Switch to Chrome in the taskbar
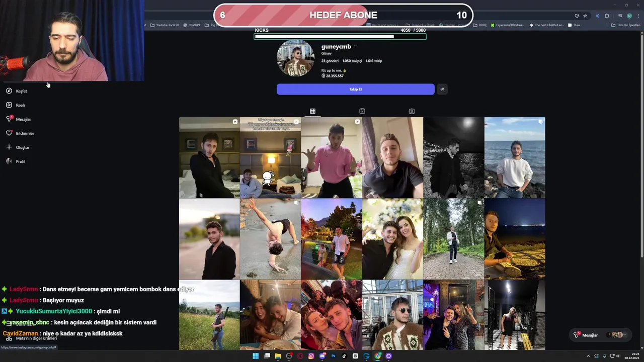 coord(377,356)
